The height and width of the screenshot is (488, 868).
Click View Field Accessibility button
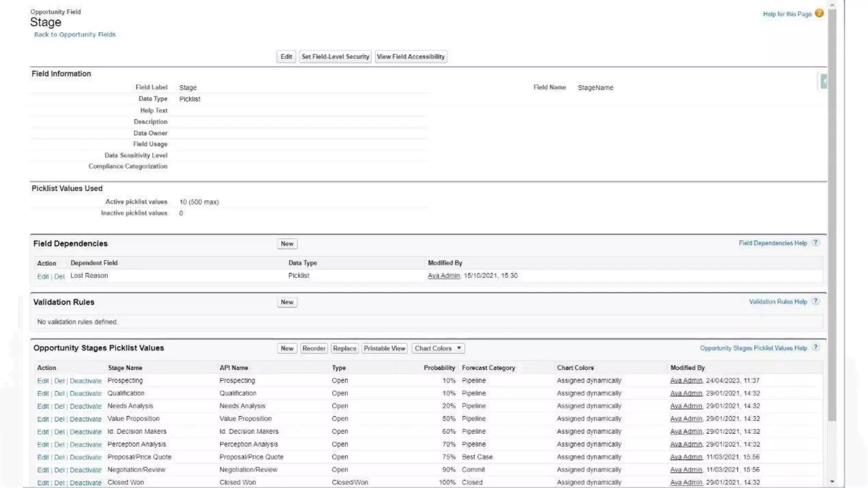coord(410,57)
